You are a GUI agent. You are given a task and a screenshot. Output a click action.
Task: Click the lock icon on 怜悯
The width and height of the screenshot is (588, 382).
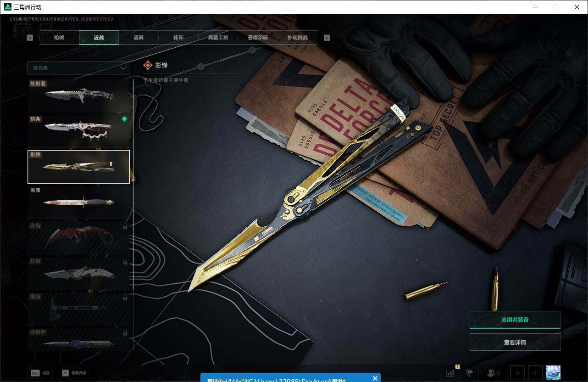pyautogui.click(x=125, y=262)
